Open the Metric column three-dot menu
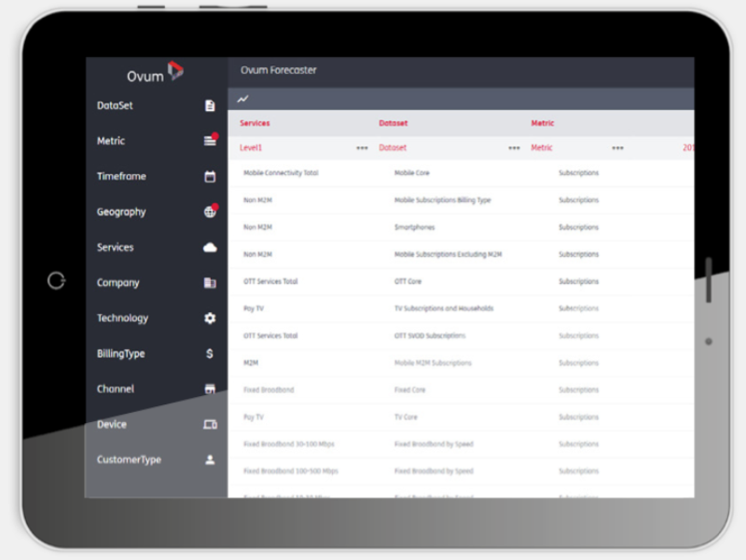Viewport: 746px width, 560px height. pyautogui.click(x=617, y=148)
